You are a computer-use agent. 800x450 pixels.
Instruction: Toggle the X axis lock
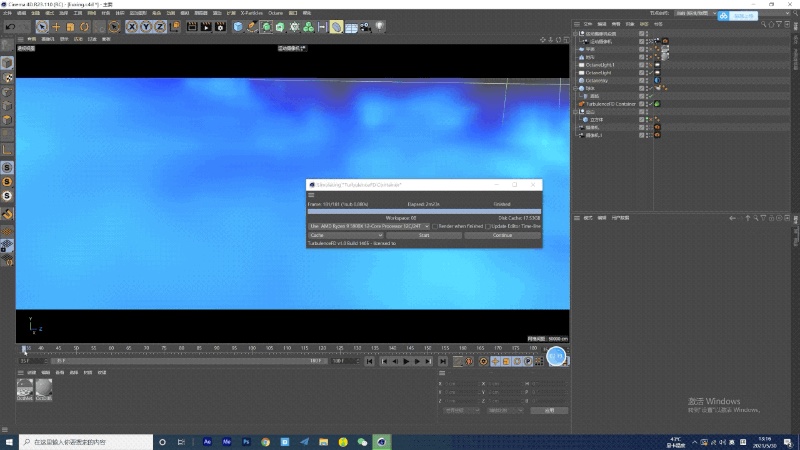(132, 27)
